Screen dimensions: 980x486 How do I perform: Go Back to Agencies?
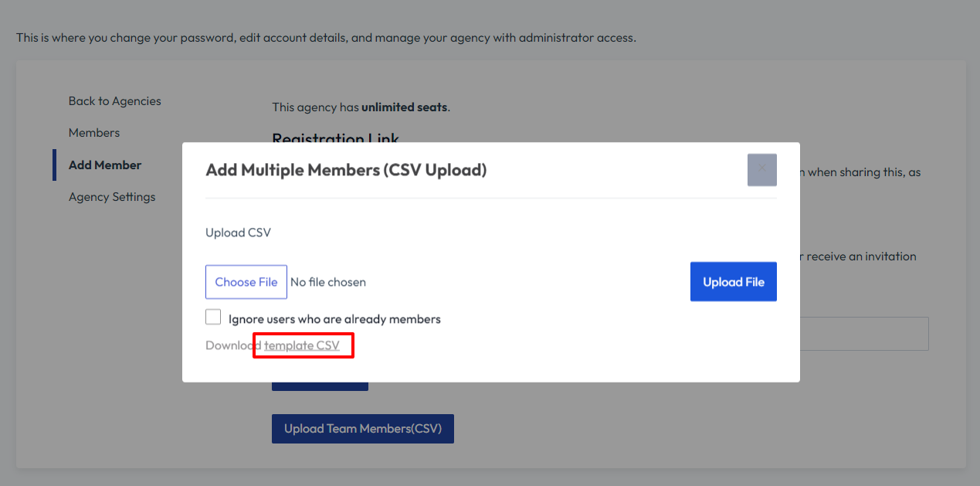coord(114,100)
